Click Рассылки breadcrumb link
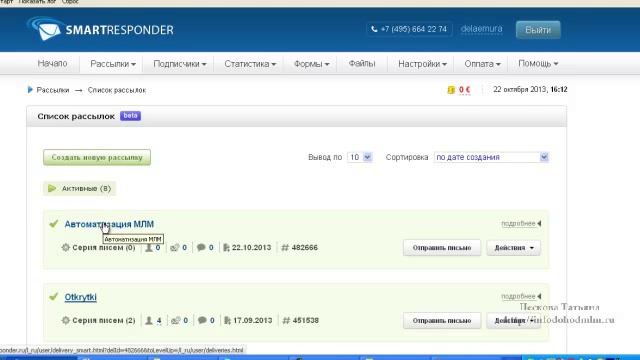 (x=53, y=90)
